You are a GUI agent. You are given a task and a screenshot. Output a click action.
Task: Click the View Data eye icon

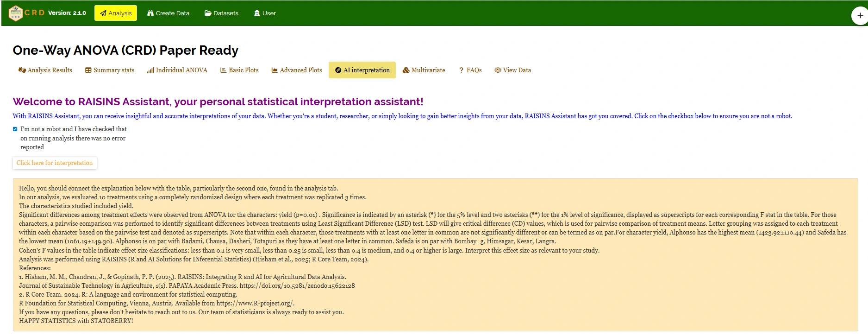point(498,70)
